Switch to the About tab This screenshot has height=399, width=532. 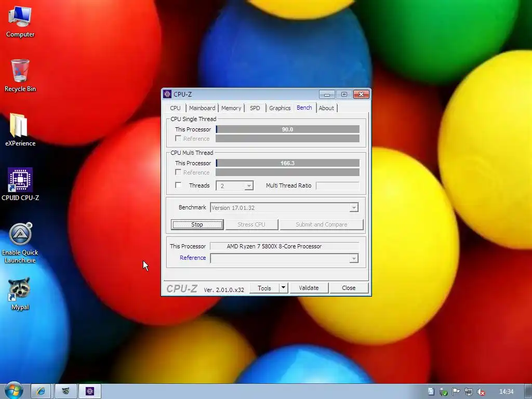tap(326, 108)
